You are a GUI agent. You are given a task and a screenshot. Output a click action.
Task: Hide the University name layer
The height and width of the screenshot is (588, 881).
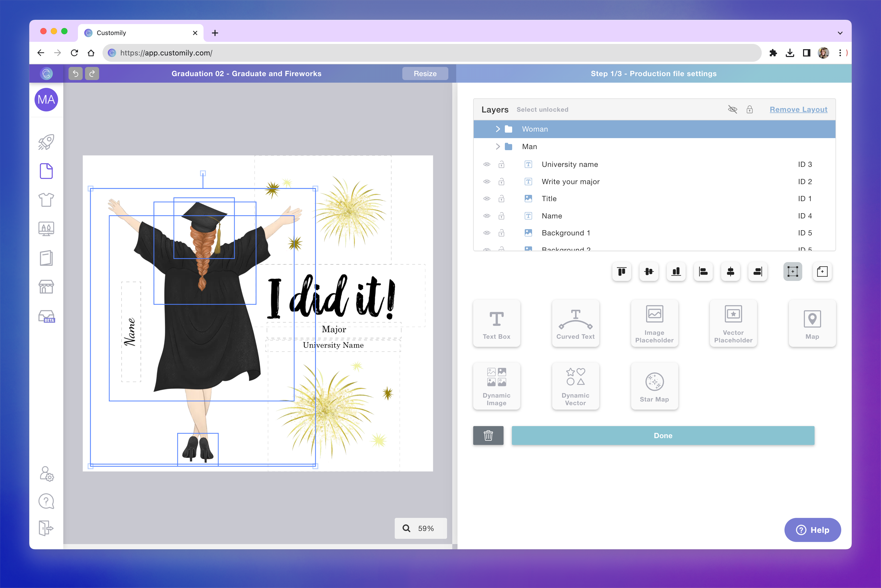487,164
